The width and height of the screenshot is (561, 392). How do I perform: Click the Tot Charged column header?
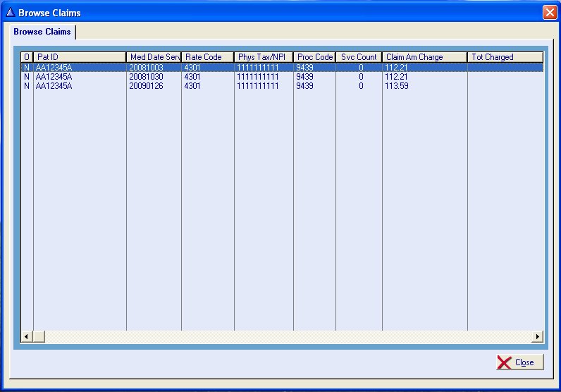(505, 57)
